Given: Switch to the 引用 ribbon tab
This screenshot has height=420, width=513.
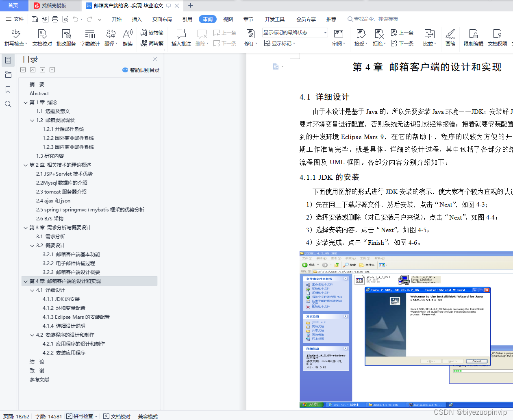Looking at the screenshot, I should tap(187, 19).
